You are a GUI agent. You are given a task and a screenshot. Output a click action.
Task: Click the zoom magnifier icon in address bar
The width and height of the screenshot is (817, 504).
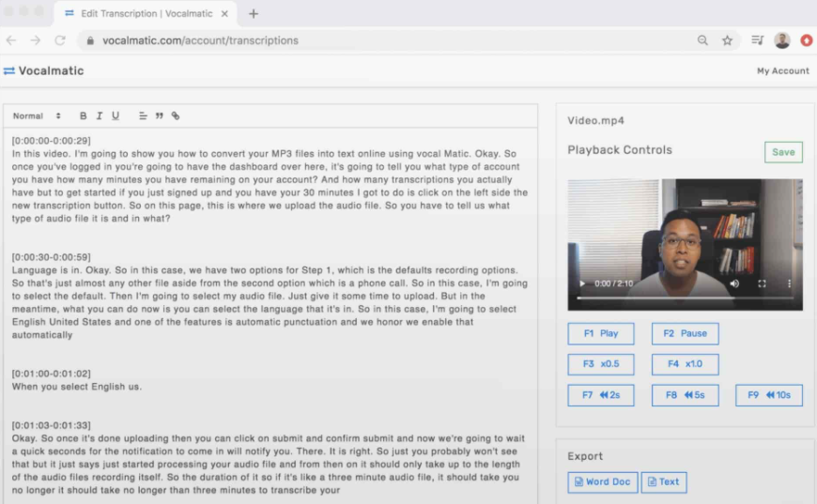702,40
